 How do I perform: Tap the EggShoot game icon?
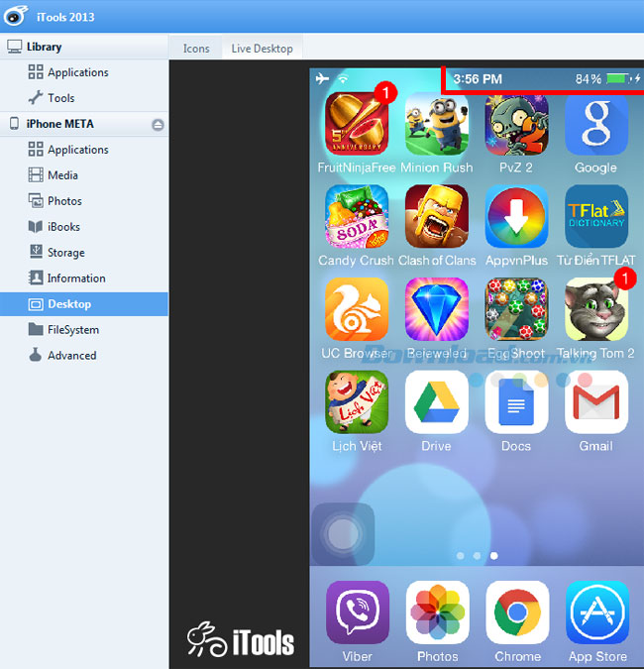(x=516, y=309)
